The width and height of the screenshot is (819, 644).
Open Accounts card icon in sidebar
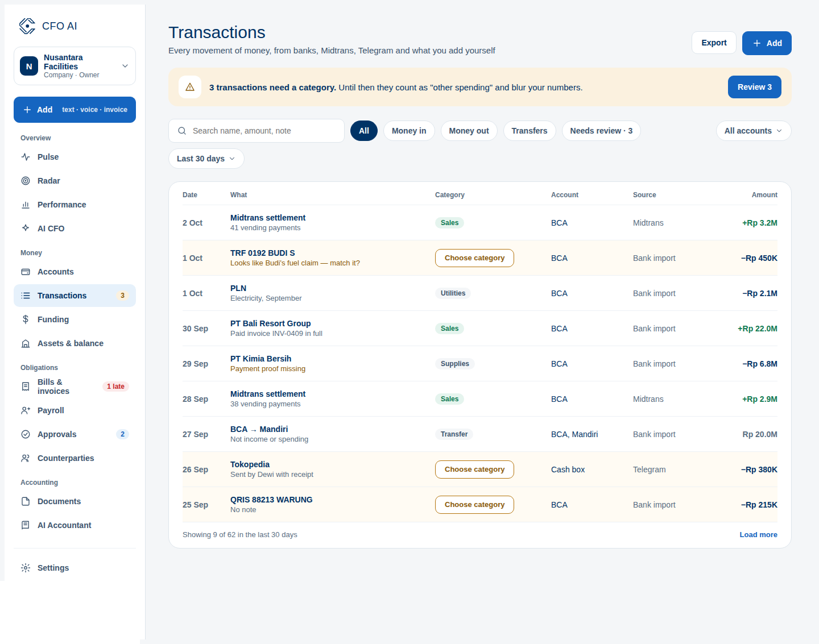26,272
